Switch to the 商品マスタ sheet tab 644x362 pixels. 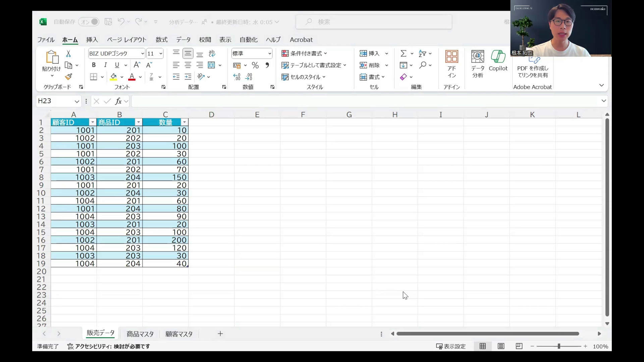click(140, 334)
